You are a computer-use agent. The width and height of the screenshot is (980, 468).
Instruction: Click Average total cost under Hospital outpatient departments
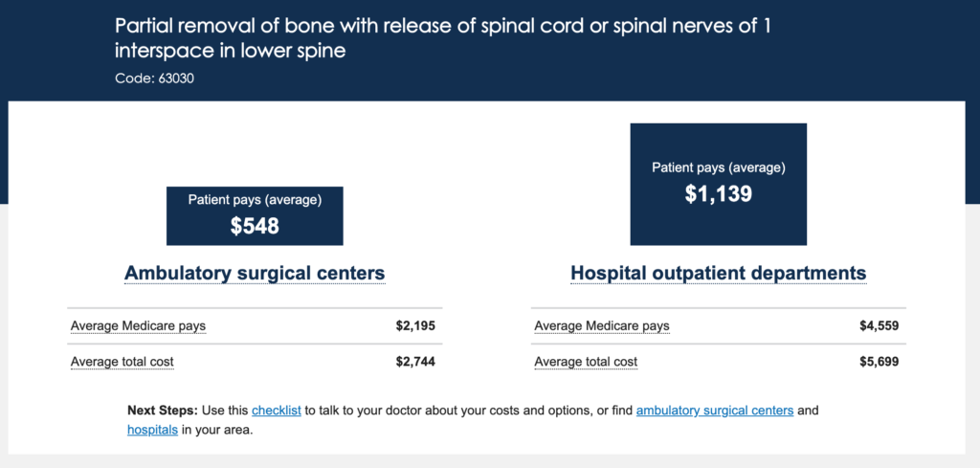click(586, 361)
